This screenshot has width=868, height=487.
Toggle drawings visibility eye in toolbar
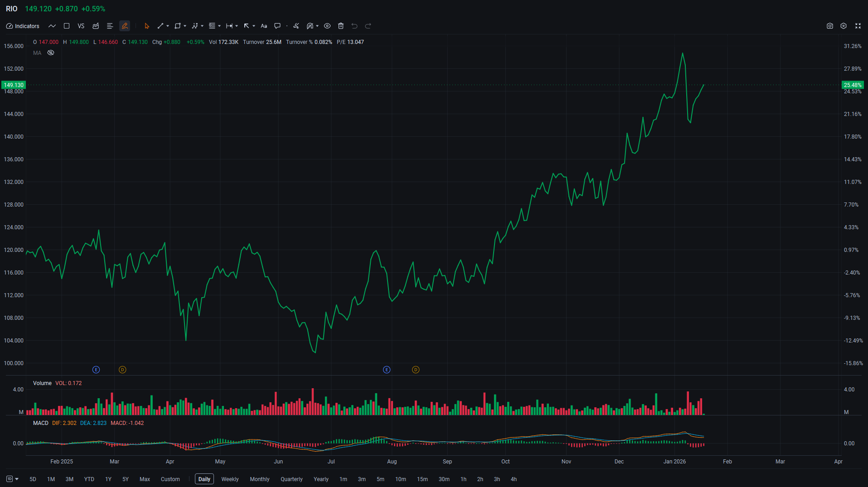[327, 26]
